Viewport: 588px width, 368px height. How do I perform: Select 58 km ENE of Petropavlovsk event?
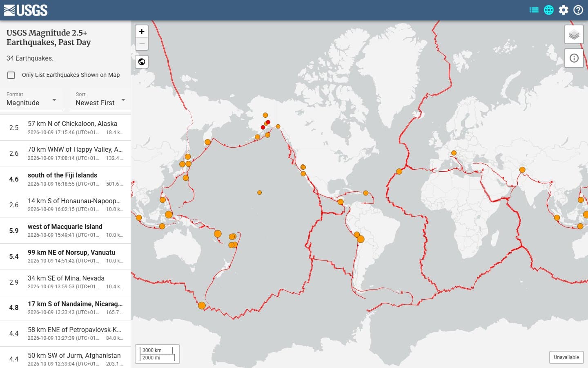pos(65,334)
